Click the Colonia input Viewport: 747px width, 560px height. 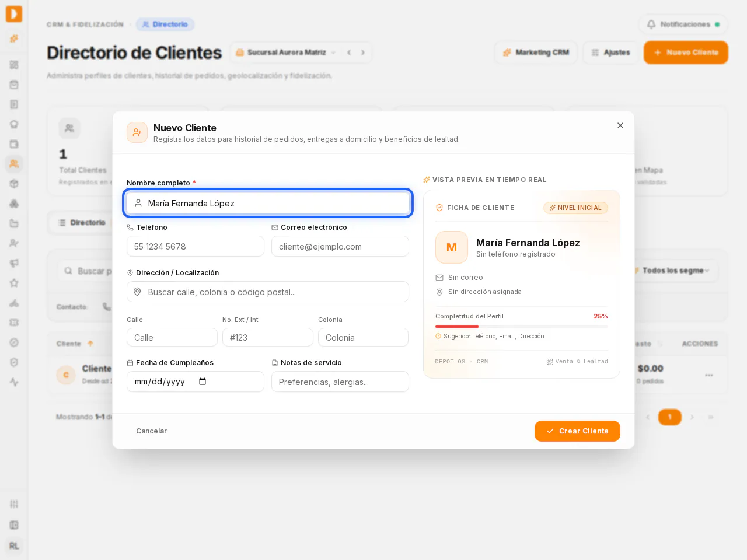[363, 337]
